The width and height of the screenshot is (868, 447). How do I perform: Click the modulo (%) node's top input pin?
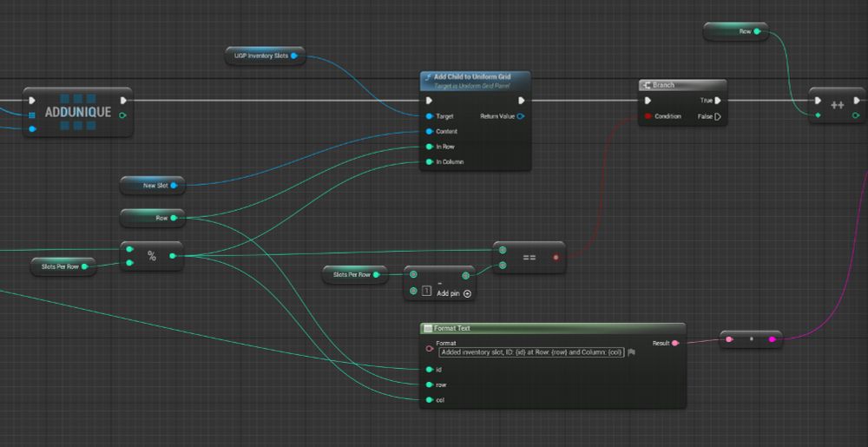click(x=129, y=249)
